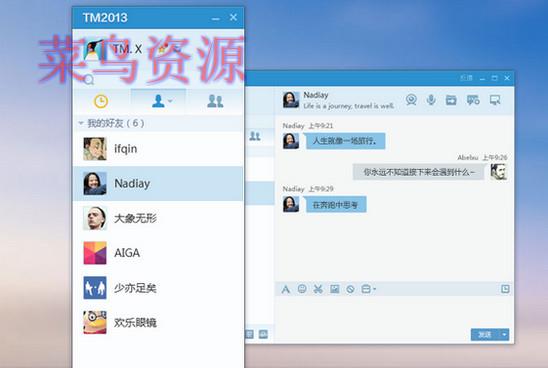Select contact Nadiay in friend list
Image resolution: width=548 pixels, height=368 pixels.
(158, 183)
